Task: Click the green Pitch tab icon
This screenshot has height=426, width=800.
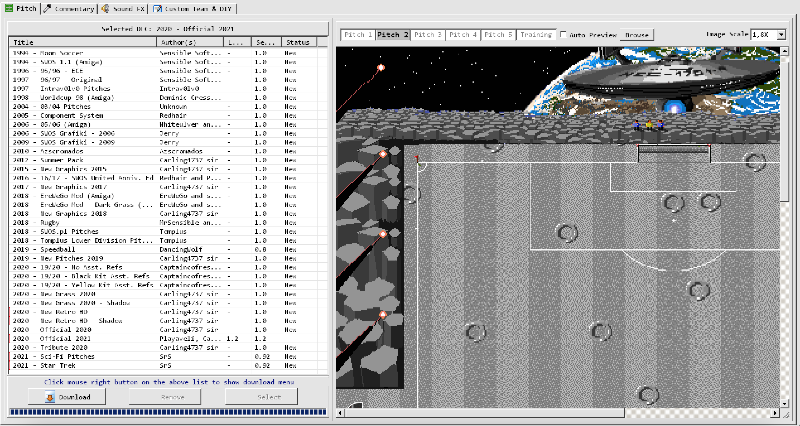Action: pyautogui.click(x=8, y=7)
